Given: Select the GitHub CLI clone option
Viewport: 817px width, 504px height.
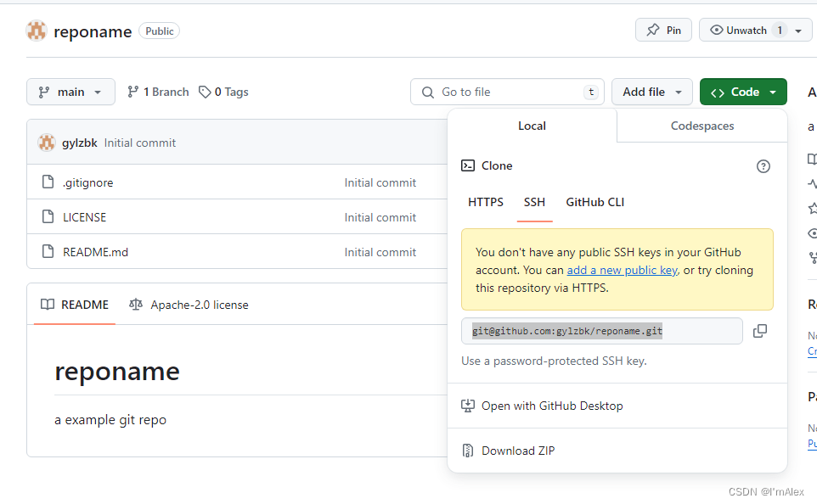Looking at the screenshot, I should tap(595, 202).
